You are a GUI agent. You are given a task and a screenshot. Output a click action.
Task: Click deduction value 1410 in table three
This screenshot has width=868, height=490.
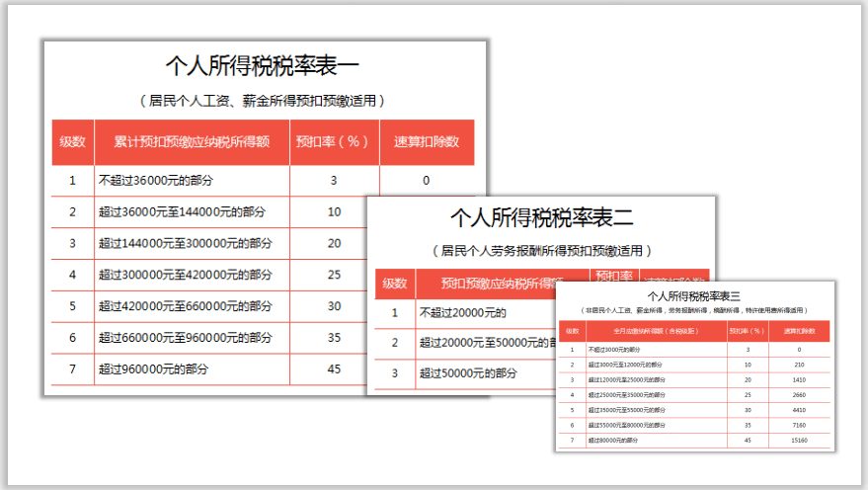click(799, 379)
